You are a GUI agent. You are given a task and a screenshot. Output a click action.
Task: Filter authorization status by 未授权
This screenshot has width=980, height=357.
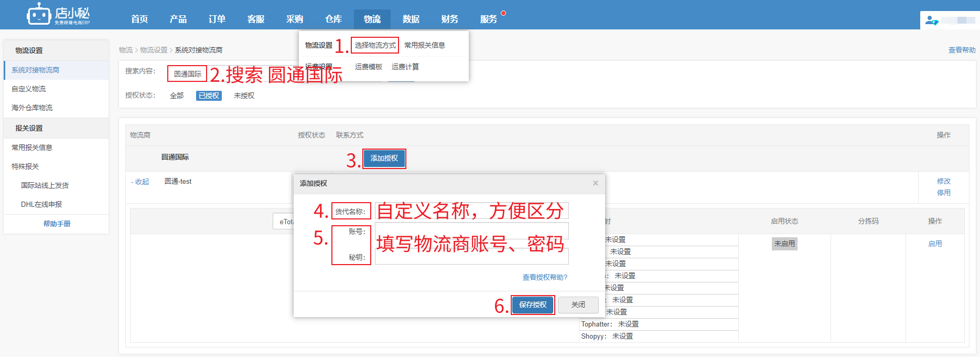[244, 96]
